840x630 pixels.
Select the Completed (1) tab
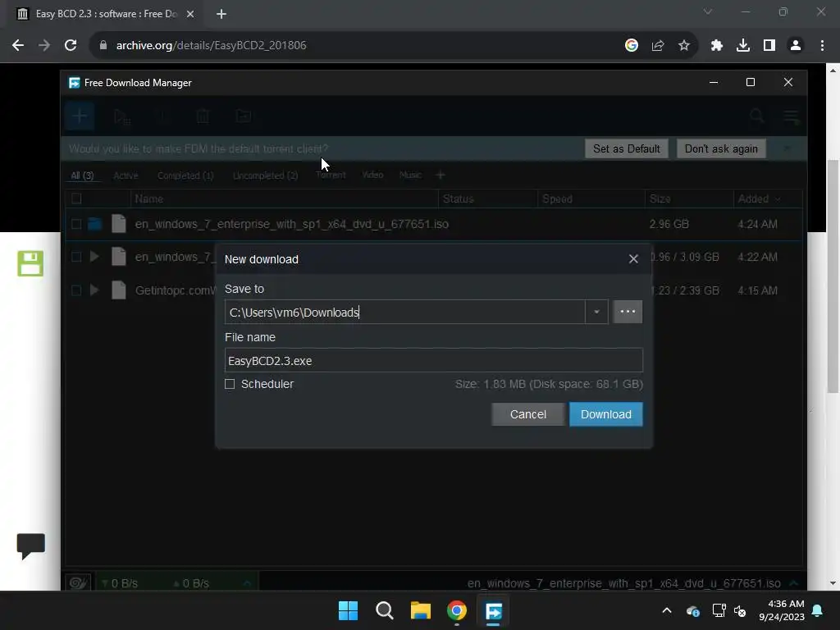(x=185, y=176)
